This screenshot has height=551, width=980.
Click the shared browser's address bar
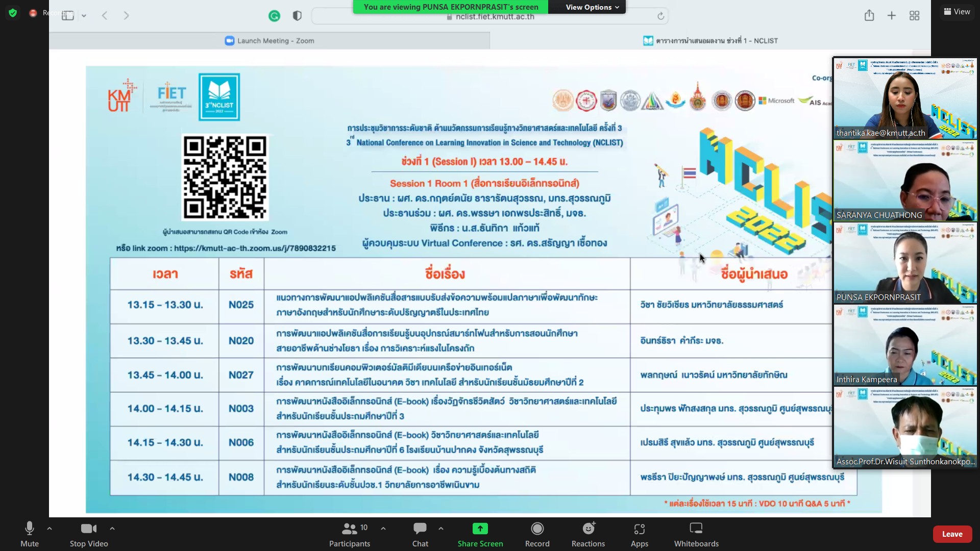click(x=490, y=17)
